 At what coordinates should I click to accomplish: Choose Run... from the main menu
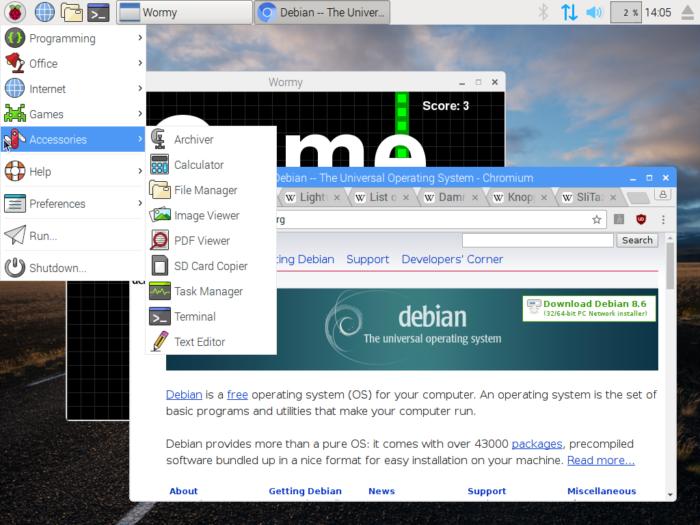(73, 236)
